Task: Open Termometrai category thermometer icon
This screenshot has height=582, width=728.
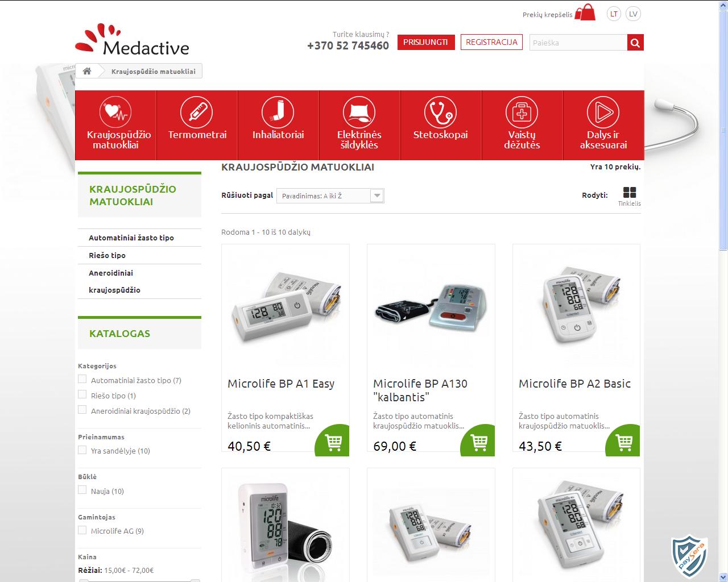Action: (197, 112)
